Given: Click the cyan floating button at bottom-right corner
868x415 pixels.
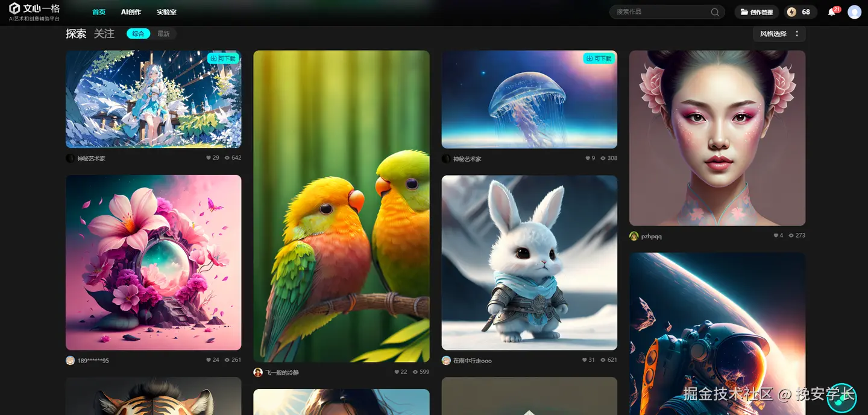Looking at the screenshot, I should pyautogui.click(x=841, y=398).
